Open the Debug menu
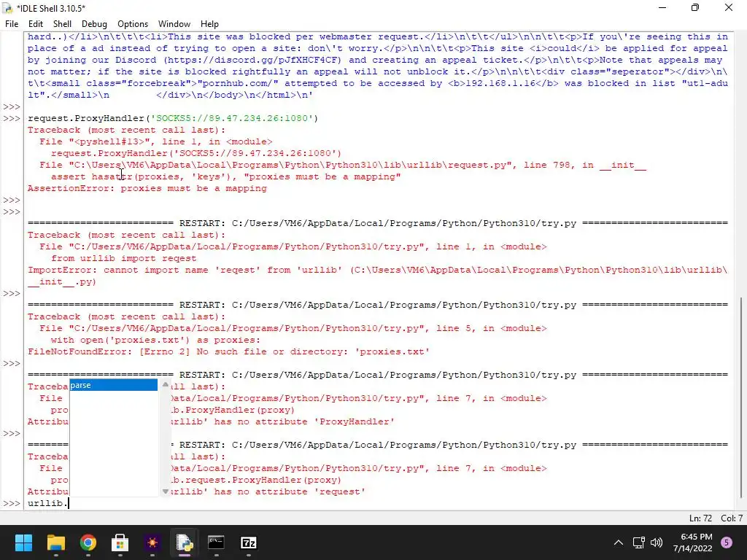Viewport: 747px width, 560px height. [x=94, y=24]
